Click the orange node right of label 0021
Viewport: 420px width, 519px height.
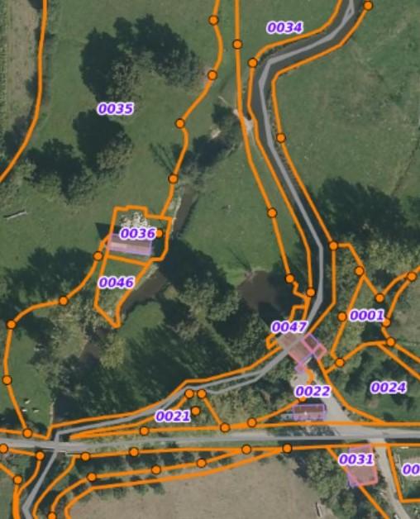click(x=196, y=411)
